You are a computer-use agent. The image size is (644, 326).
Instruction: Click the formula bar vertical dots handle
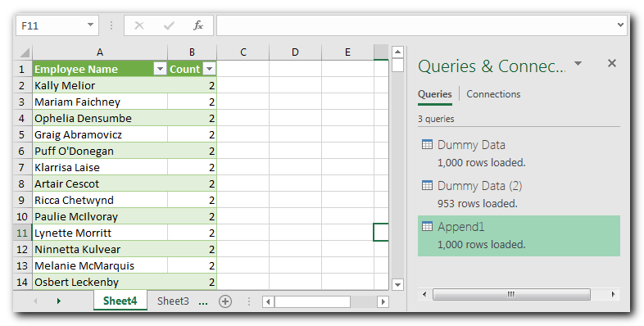111,25
